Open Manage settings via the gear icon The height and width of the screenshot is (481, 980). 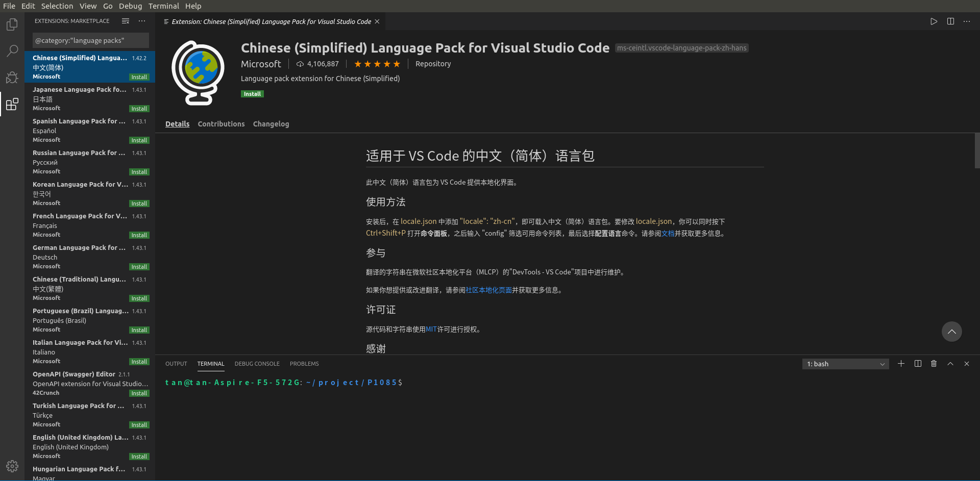point(11,466)
